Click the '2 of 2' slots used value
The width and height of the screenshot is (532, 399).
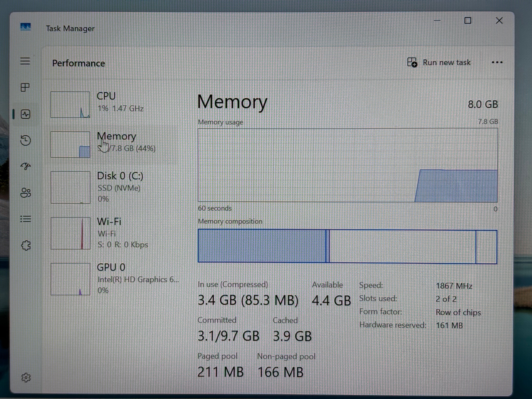tap(446, 299)
